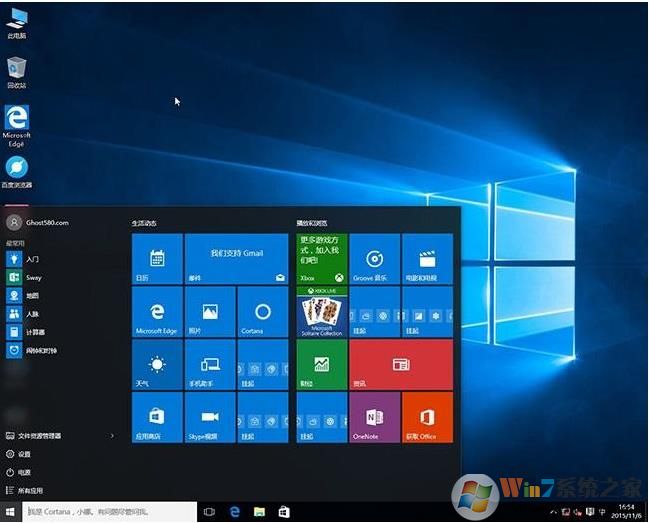The image size is (649, 523).
Task: Open the Xbox green tile
Action: pos(321,259)
